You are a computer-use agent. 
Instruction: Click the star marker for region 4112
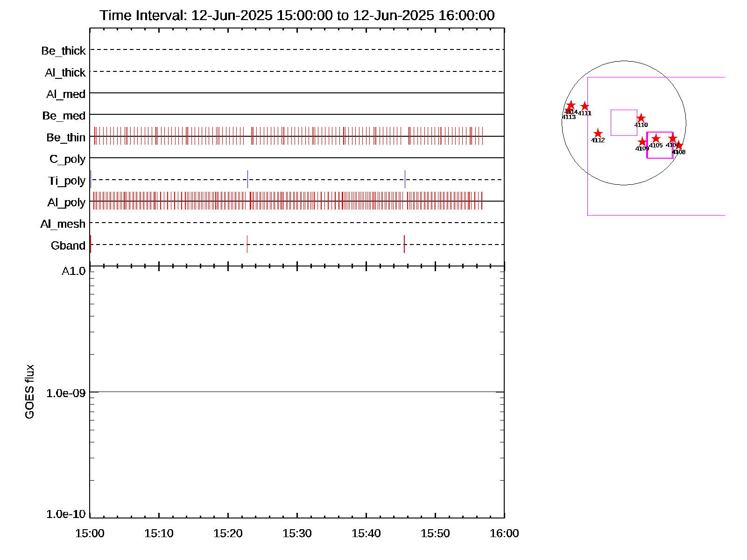(x=598, y=134)
